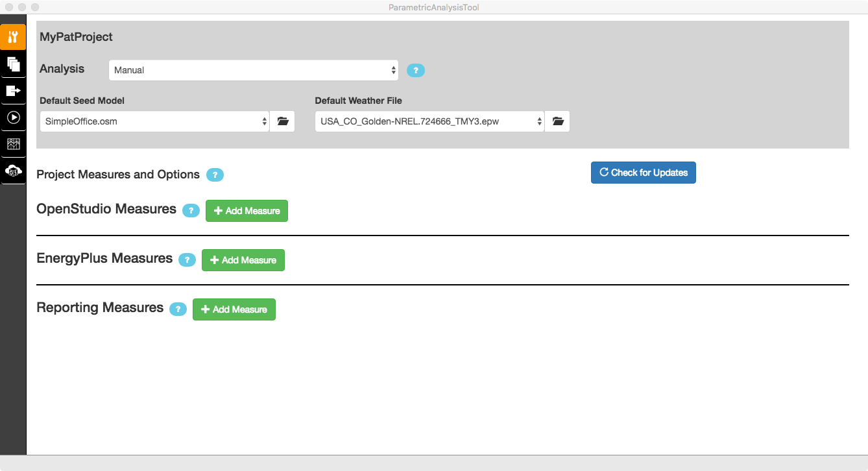Open the Analysis type dropdown showing Manual
This screenshot has width=868, height=471.
point(253,69)
